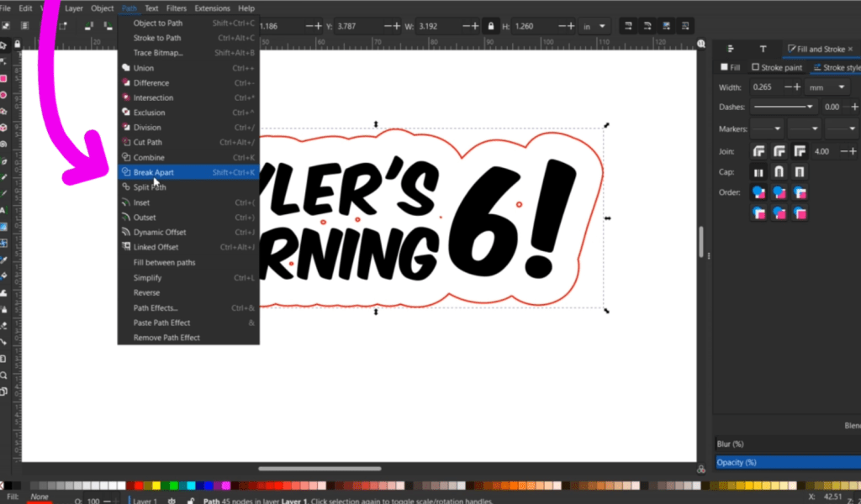This screenshot has width=861, height=504.
Task: Choose the butt cap icon
Action: (x=759, y=172)
